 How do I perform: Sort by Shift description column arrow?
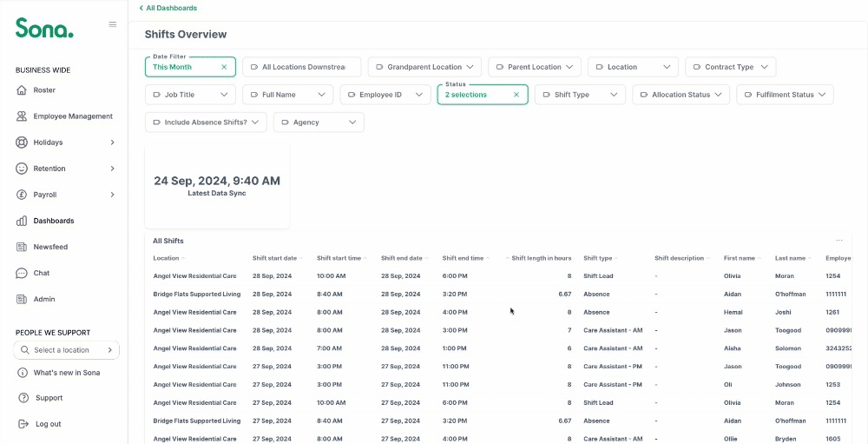(x=708, y=258)
